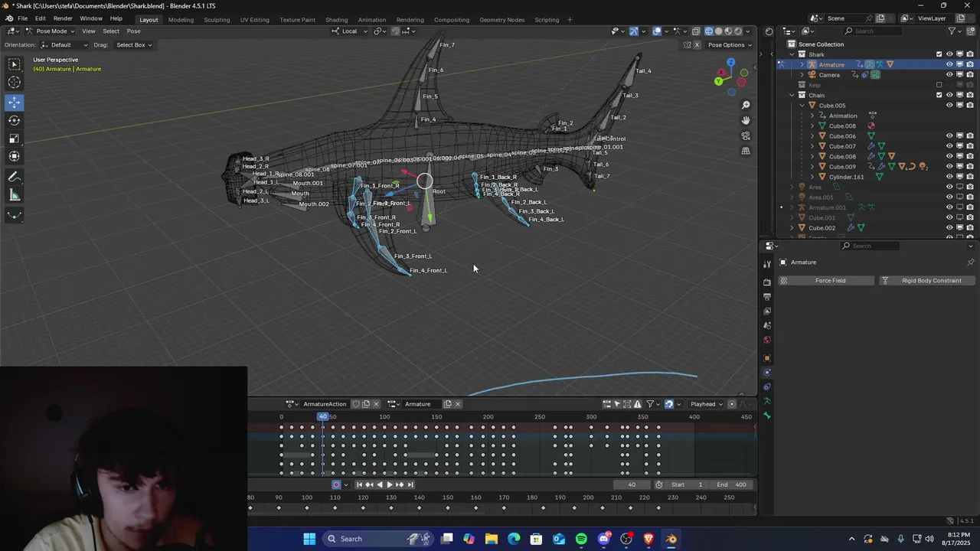980x551 pixels.
Task: Activate the Move tool
Action: (14, 102)
